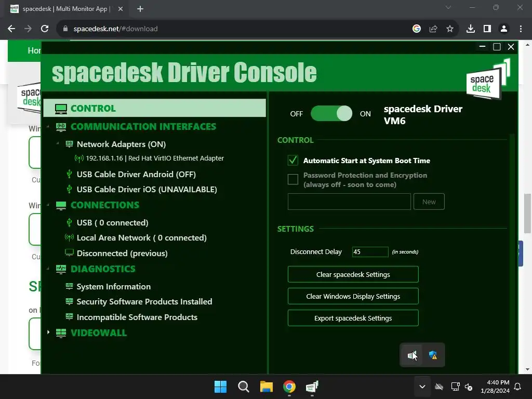Screen dimensions: 532x399
Task: Click the Incompatible Software Products icon
Action: point(69,317)
